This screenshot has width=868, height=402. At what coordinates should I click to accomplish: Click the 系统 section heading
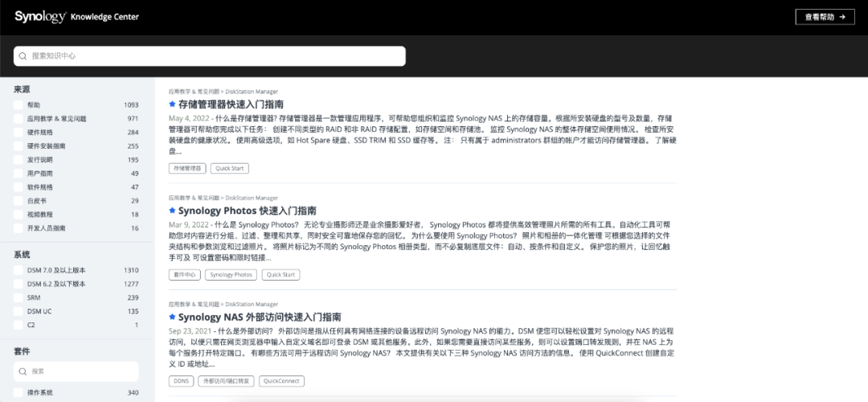pyautogui.click(x=22, y=255)
